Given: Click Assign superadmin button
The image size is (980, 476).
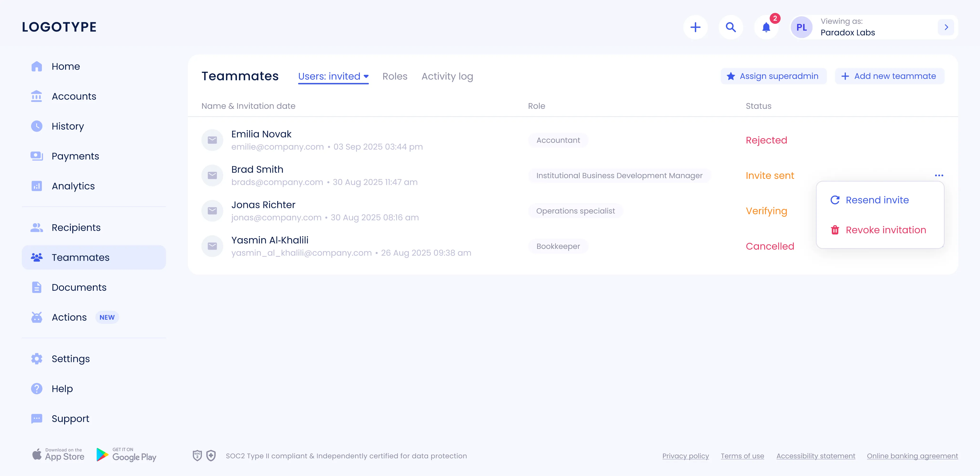Looking at the screenshot, I should [773, 76].
